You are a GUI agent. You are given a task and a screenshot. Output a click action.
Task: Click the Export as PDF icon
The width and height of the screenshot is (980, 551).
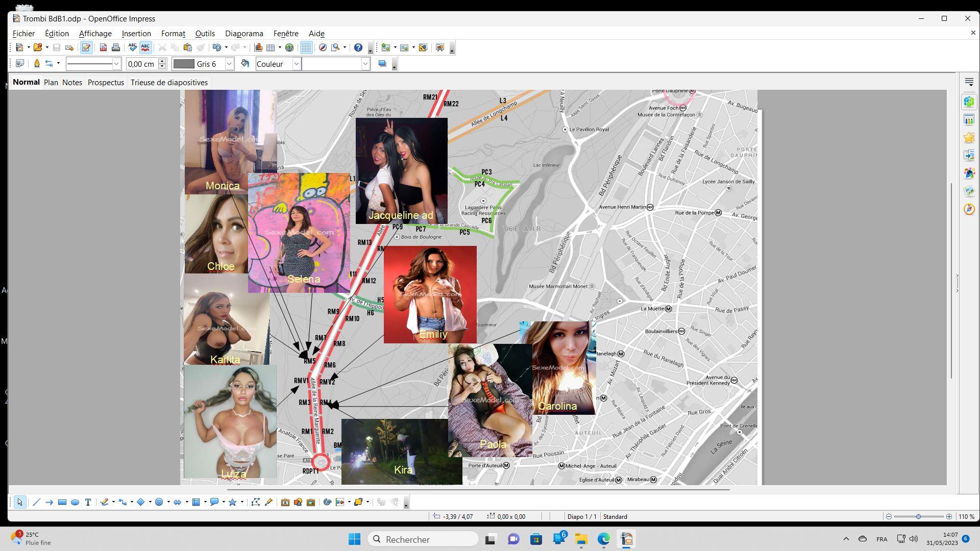tap(103, 47)
